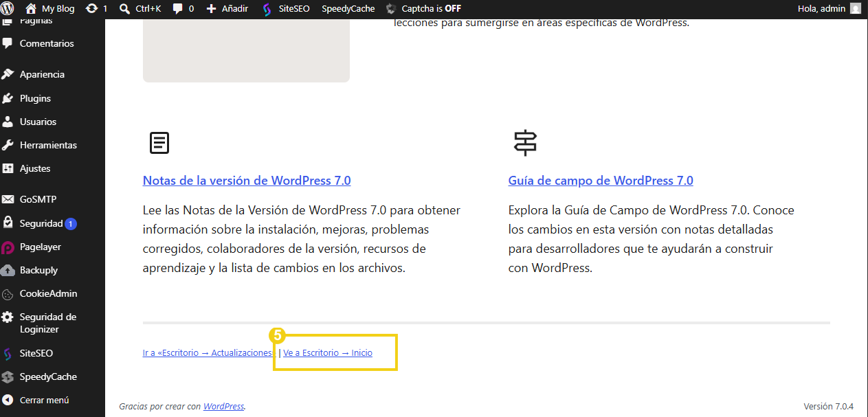868x417 pixels.
Task: Follow Ve a Escritorio → Inicio link
Action: (x=328, y=353)
